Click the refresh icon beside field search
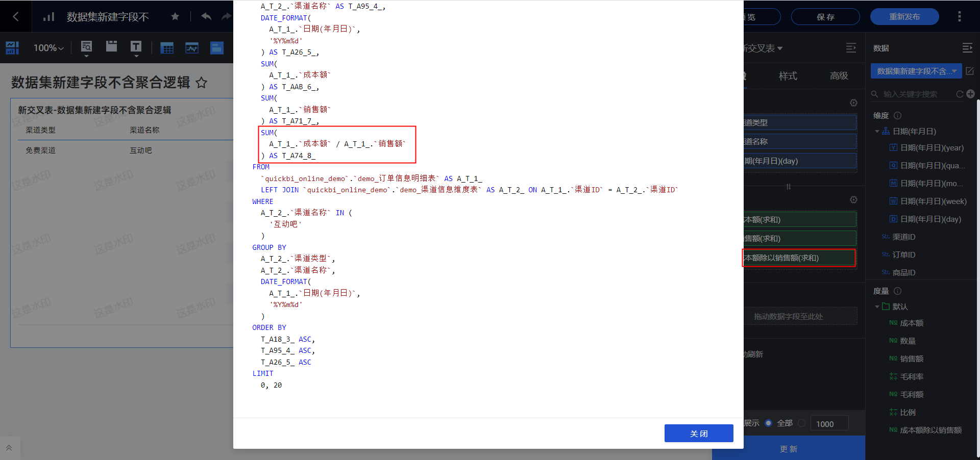Image resolution: width=980 pixels, height=460 pixels. (x=960, y=94)
